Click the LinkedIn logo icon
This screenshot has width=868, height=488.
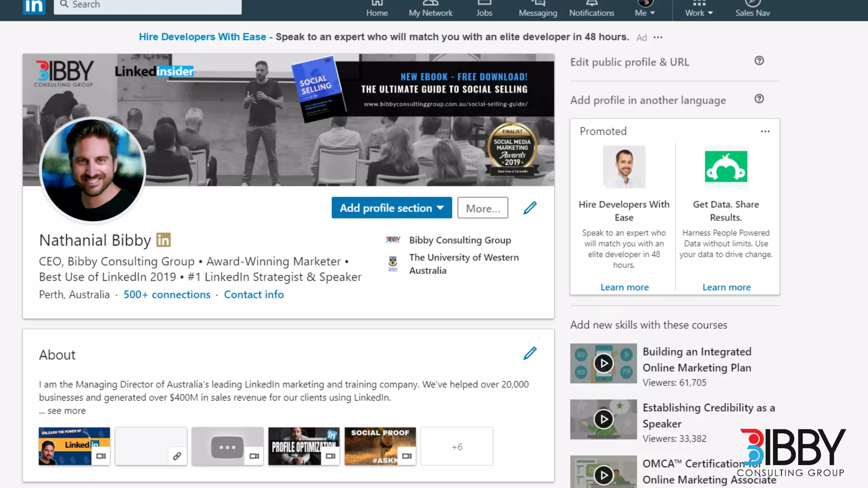coord(34,6)
